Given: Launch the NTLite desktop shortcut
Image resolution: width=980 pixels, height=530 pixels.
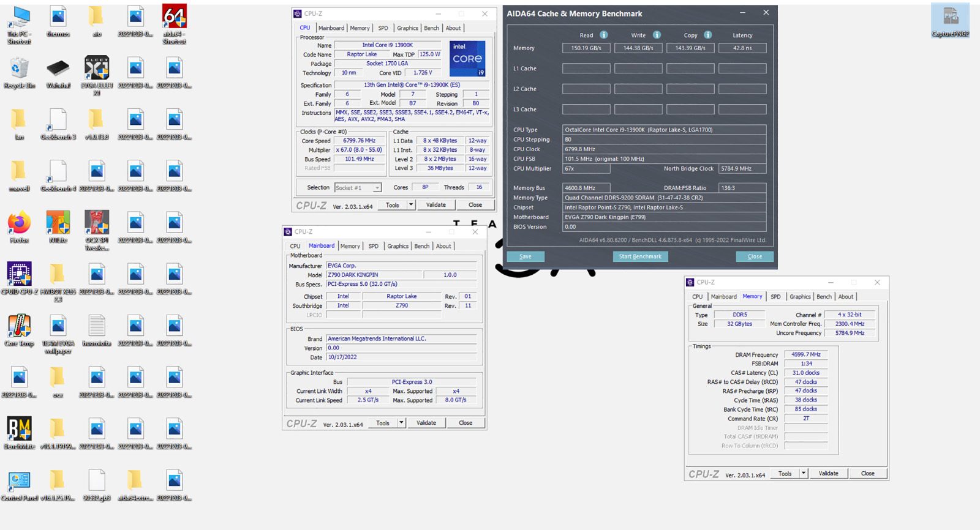Looking at the screenshot, I should [x=58, y=228].
